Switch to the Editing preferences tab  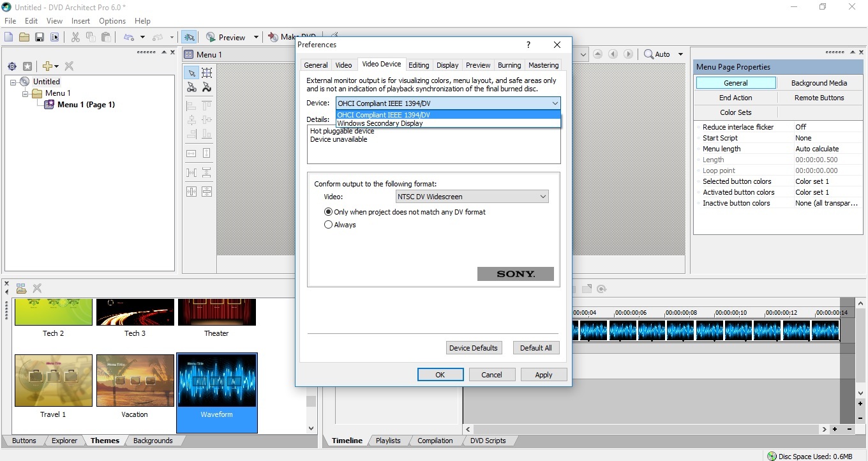coord(419,65)
